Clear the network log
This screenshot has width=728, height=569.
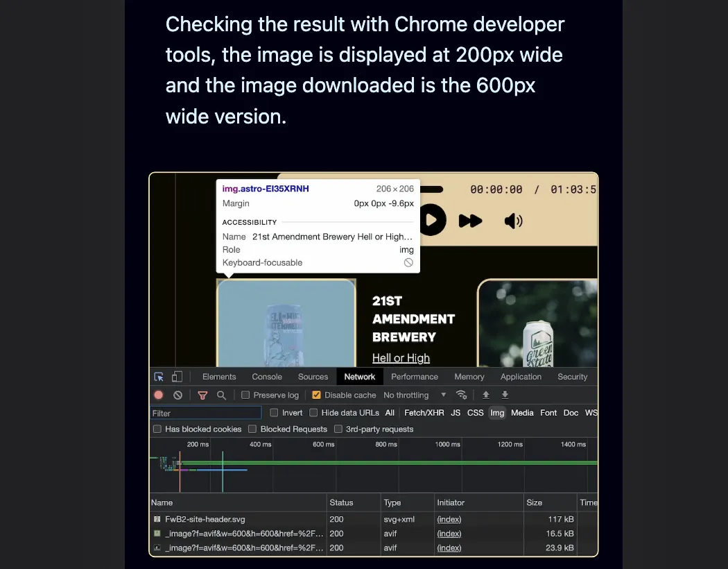point(177,394)
